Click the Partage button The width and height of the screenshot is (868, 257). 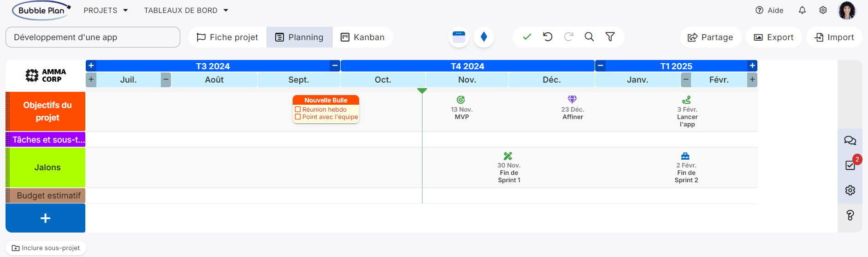[x=710, y=37]
